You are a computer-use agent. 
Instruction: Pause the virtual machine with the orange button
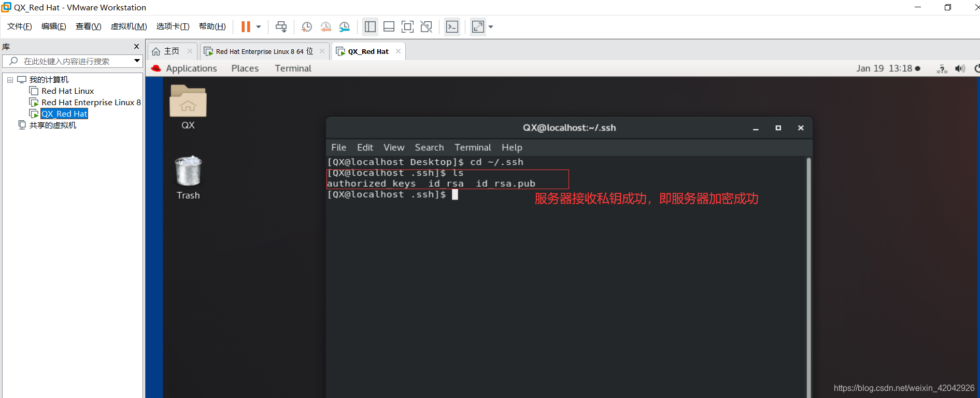[x=246, y=26]
